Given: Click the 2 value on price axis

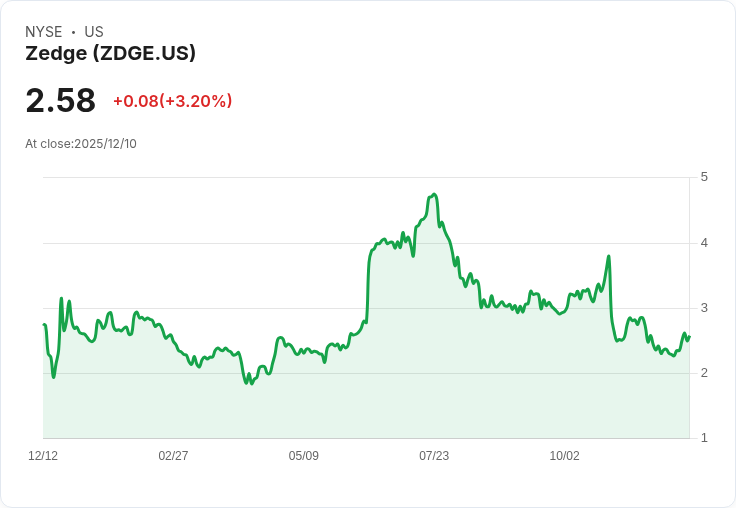Looking at the screenshot, I should [x=704, y=373].
